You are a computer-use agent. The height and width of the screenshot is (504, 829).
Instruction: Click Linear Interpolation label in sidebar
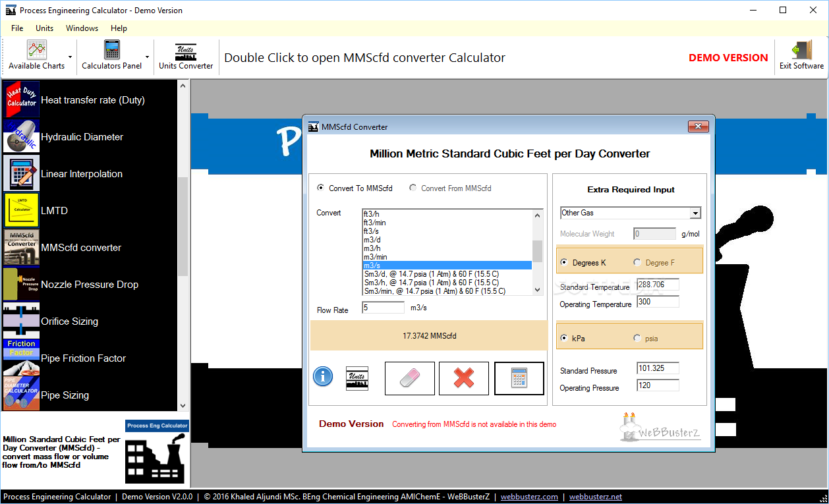pyautogui.click(x=82, y=174)
